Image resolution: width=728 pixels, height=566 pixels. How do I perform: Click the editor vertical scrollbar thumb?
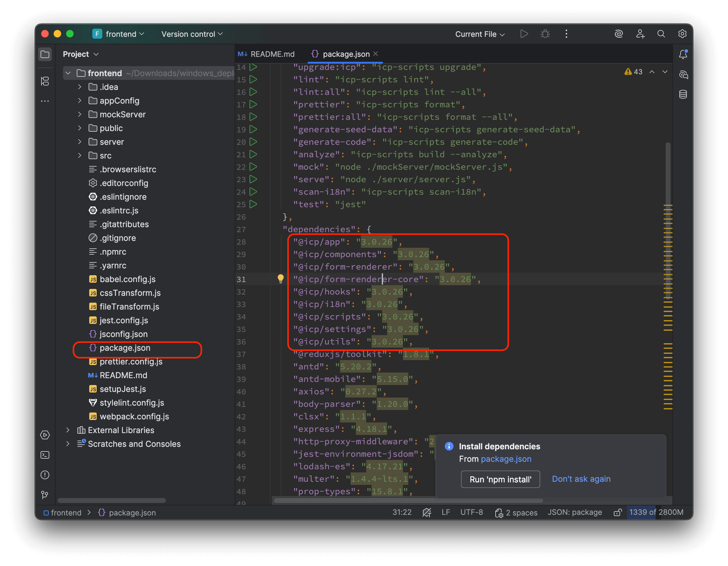click(668, 220)
